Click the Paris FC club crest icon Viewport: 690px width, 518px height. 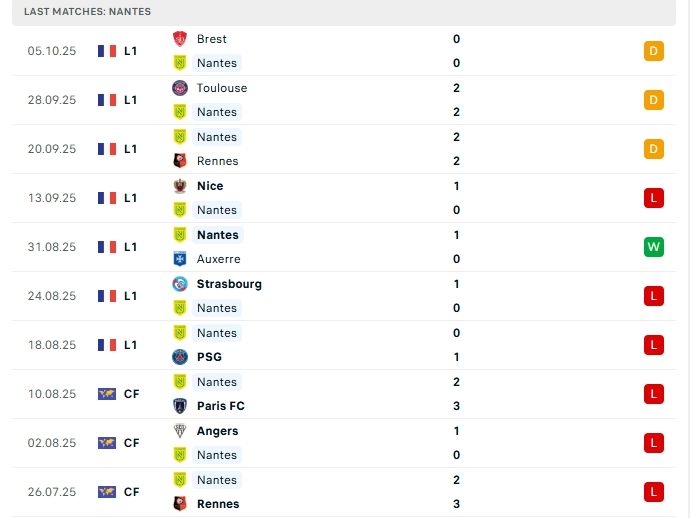[x=180, y=406]
